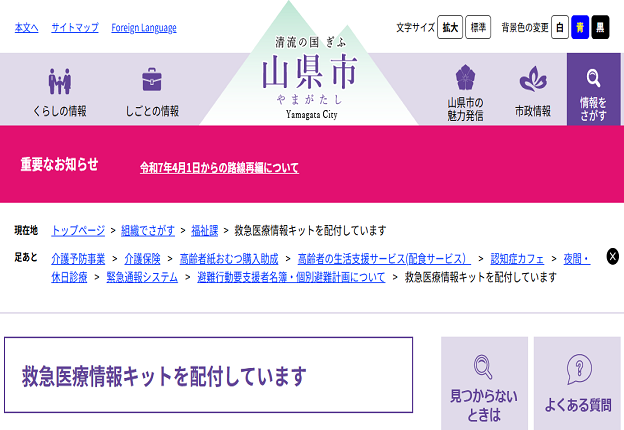Viewport: 624px width, 430px height.
Task: Click the 山県市 Yamagata City logo
Action: point(309,78)
